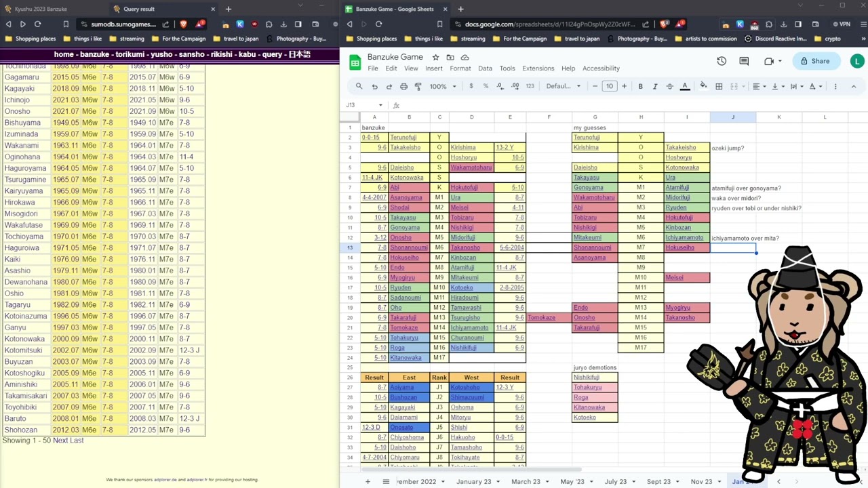The width and height of the screenshot is (868, 488).
Task: Star the Banzuke Game document
Action: (435, 58)
